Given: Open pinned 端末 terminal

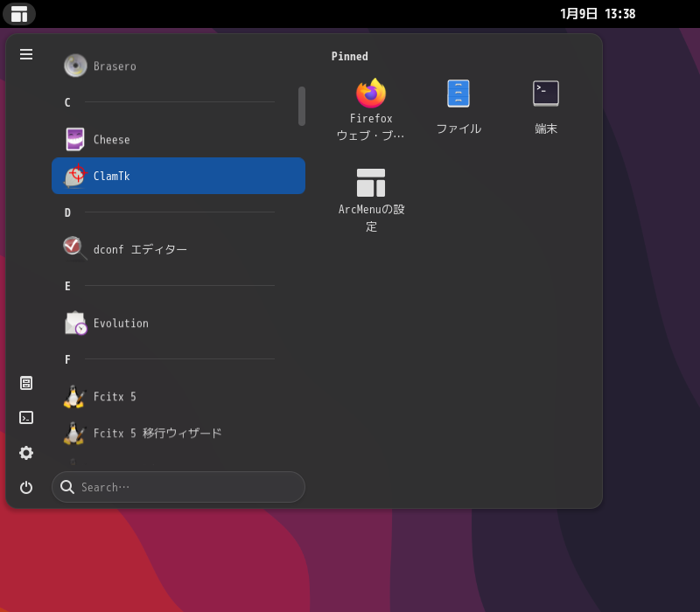Looking at the screenshot, I should (546, 107).
